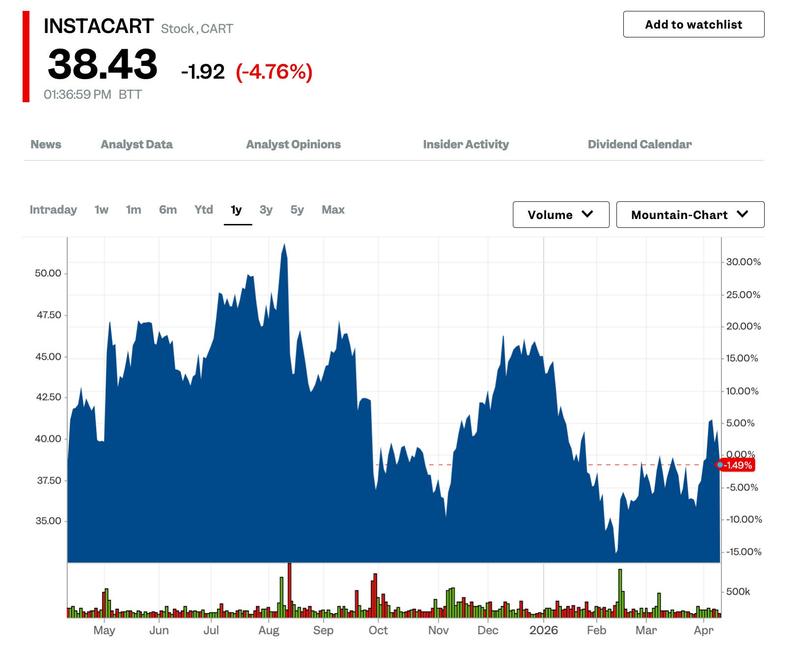This screenshot has width=800, height=654.
Task: Click the Mountain-Chart dropdown chevron icon
Action: coord(742,214)
